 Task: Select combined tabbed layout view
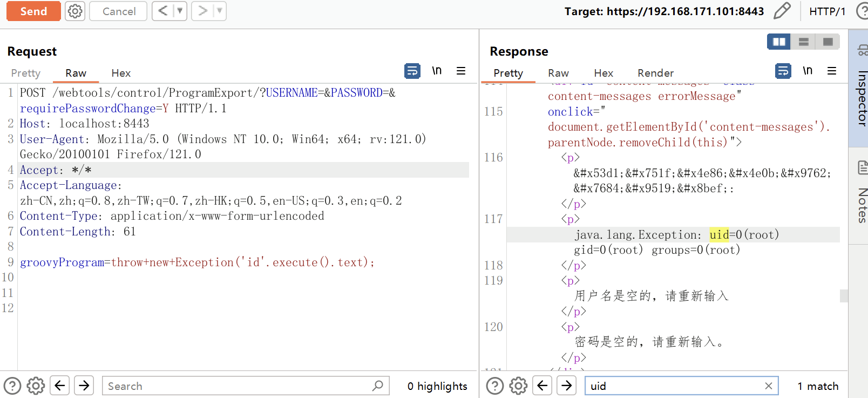tap(828, 42)
